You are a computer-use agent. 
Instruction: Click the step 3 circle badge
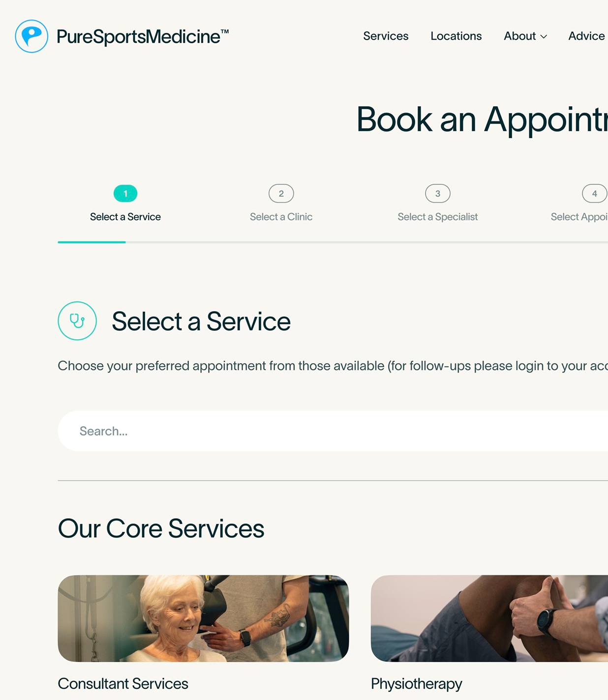click(x=438, y=194)
